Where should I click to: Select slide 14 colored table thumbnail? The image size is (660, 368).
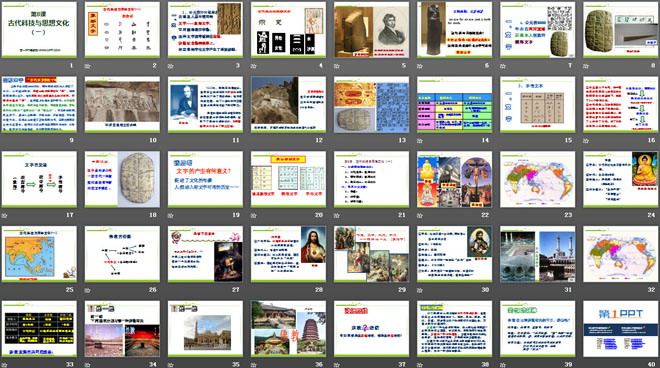(x=455, y=104)
